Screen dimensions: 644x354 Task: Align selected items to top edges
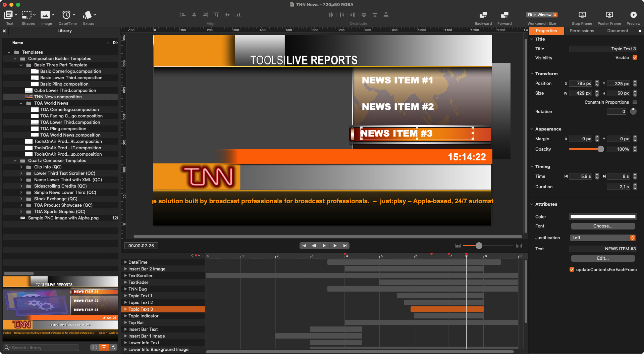(216, 15)
